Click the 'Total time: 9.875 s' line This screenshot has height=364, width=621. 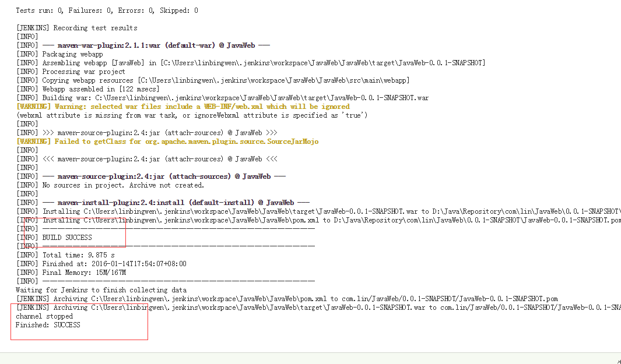click(x=65, y=255)
